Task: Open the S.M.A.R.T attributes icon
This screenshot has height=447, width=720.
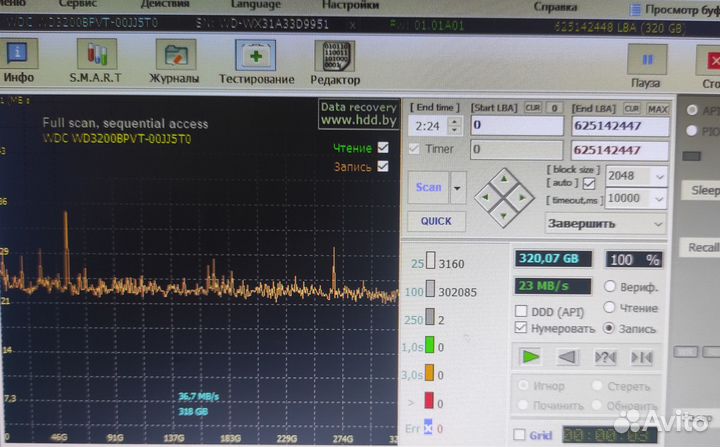Action: pyautogui.click(x=95, y=58)
